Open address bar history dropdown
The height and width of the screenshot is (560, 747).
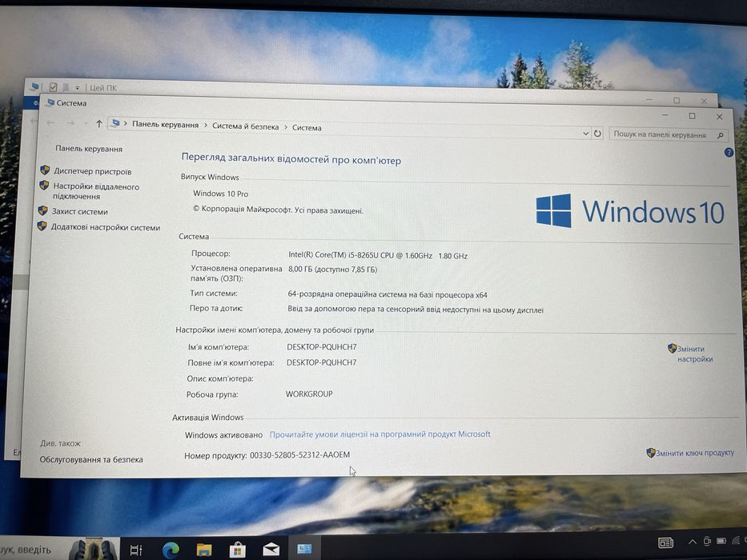coord(586,134)
